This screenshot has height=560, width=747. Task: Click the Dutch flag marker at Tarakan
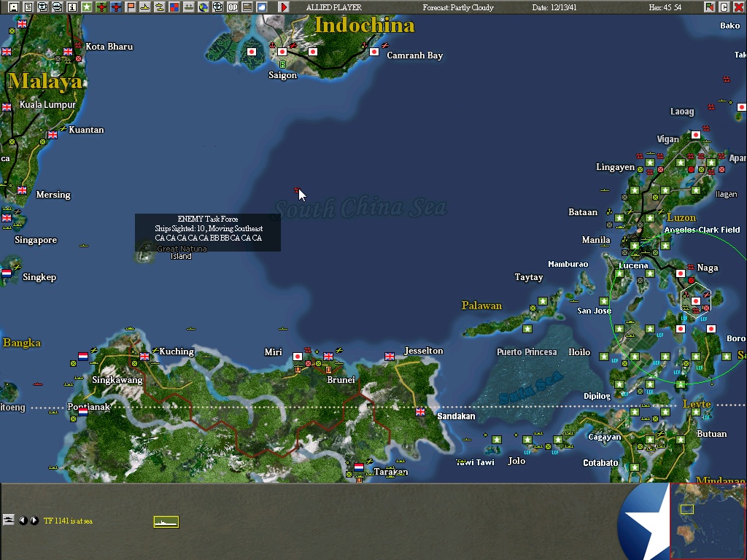[359, 467]
